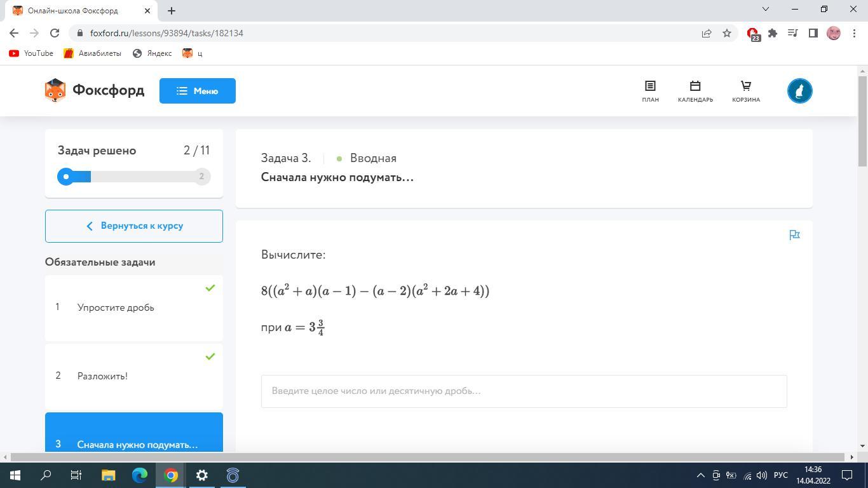This screenshot has width=868, height=488.
Task: Click the address bar URL
Action: coord(166,33)
